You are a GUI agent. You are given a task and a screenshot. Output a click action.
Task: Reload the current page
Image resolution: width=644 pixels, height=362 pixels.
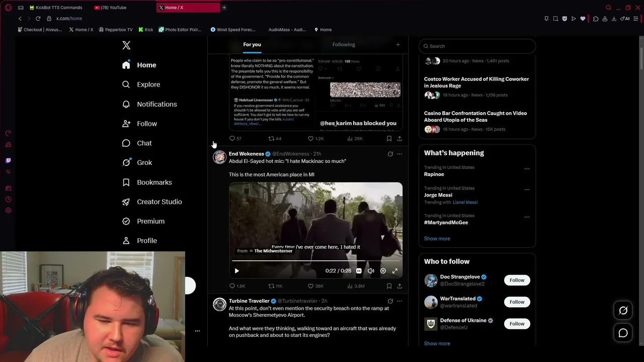tap(38, 19)
